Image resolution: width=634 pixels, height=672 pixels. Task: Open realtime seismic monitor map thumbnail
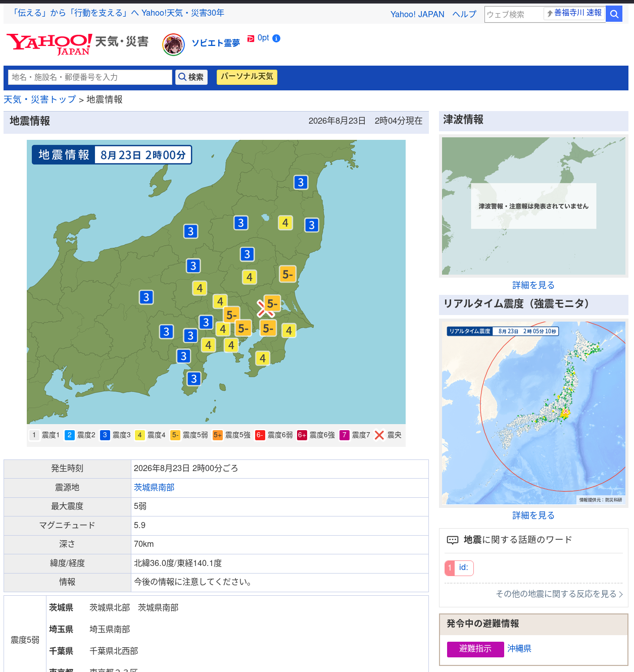[x=533, y=412]
